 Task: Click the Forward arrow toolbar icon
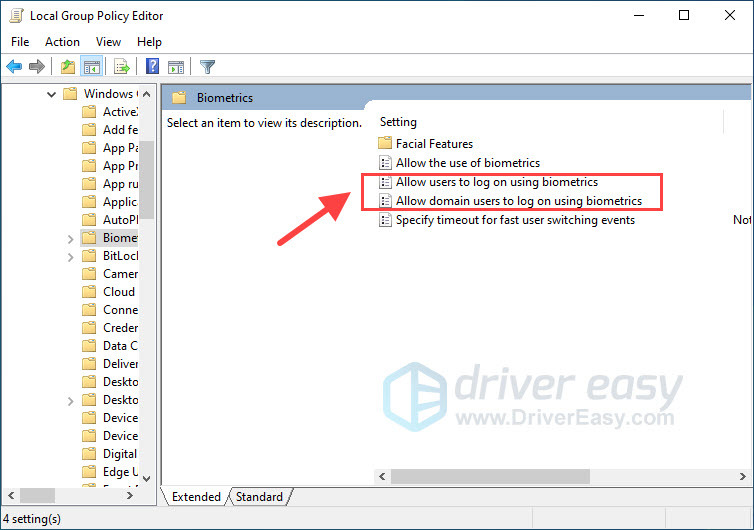(x=37, y=67)
